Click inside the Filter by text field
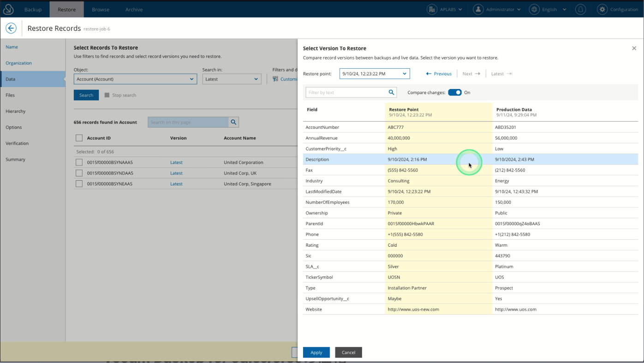 (x=346, y=92)
